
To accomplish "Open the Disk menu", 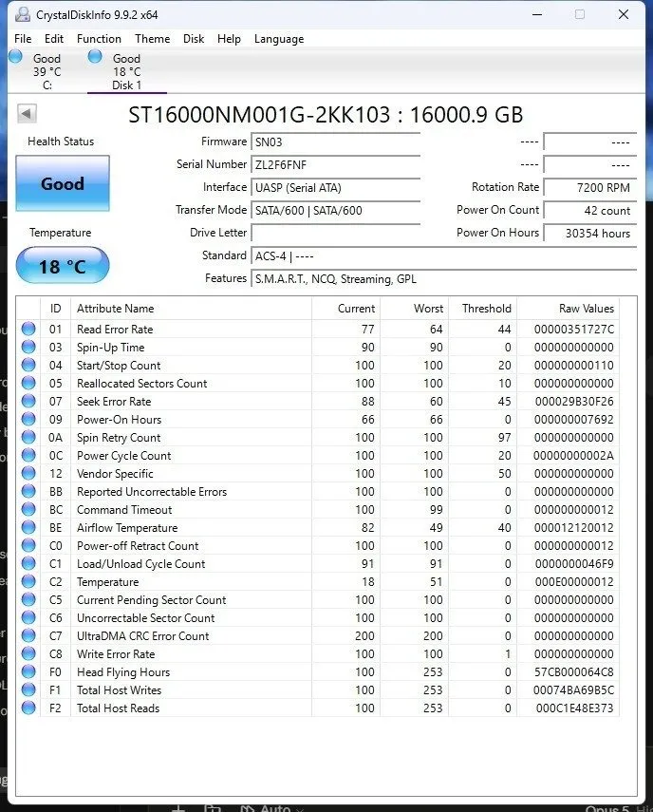I will pos(194,39).
